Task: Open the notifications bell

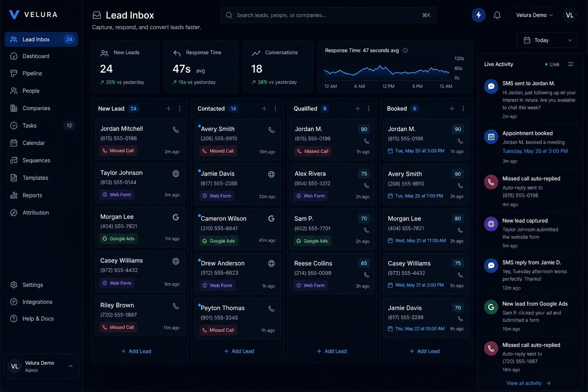Action: pyautogui.click(x=497, y=15)
